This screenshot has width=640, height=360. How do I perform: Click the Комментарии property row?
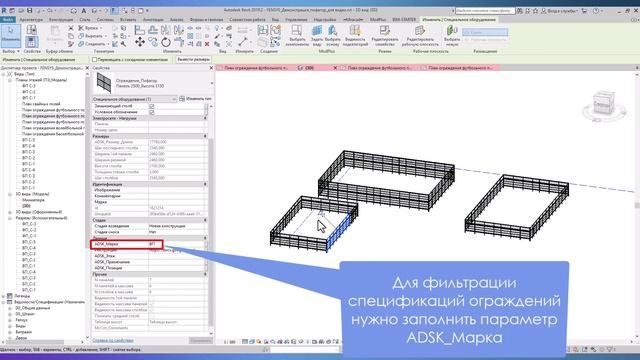point(149,196)
